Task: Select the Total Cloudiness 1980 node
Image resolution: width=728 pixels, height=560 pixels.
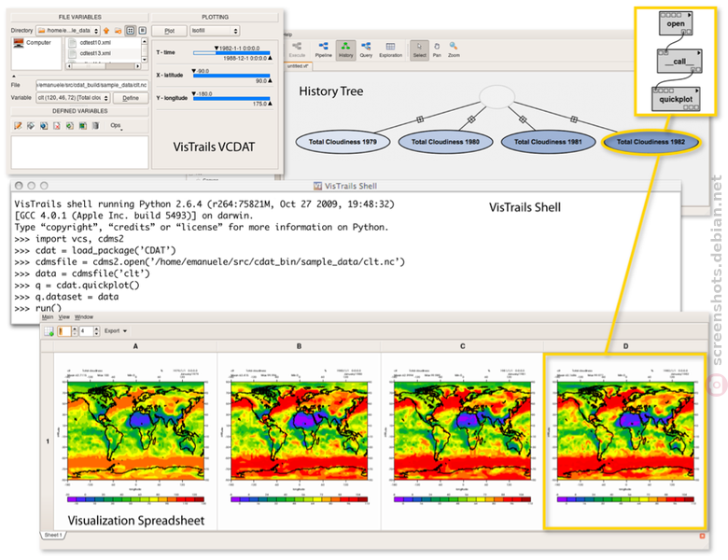Action: 445,142
